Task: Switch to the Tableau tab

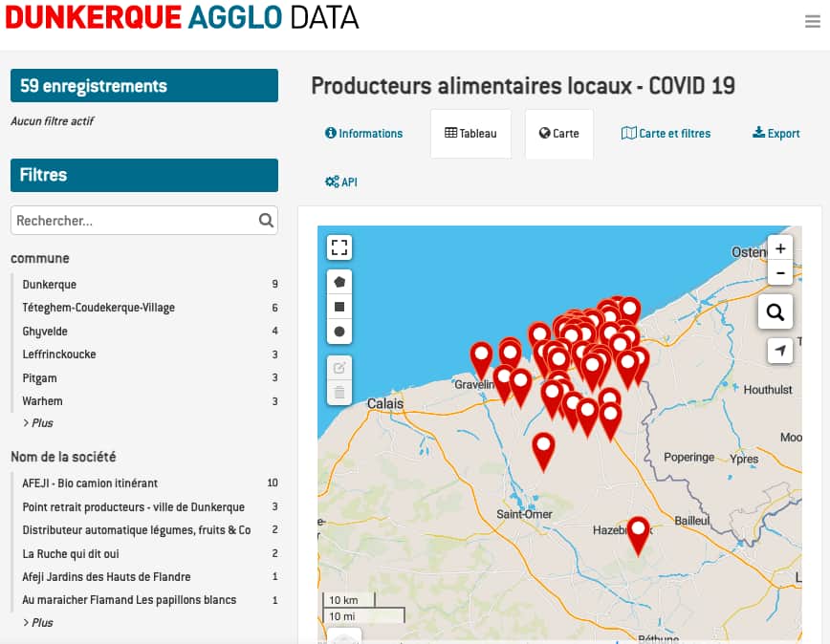Action: point(470,134)
